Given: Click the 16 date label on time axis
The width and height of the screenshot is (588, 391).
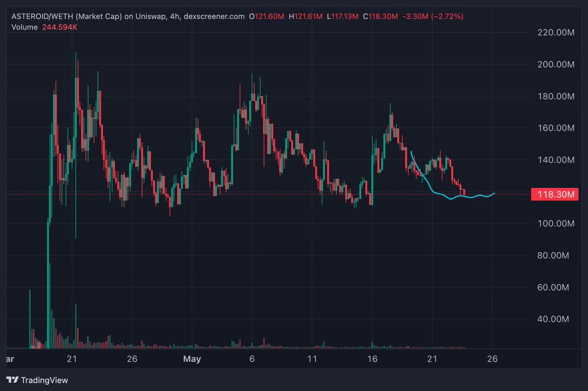Looking at the screenshot, I should click(x=372, y=359).
